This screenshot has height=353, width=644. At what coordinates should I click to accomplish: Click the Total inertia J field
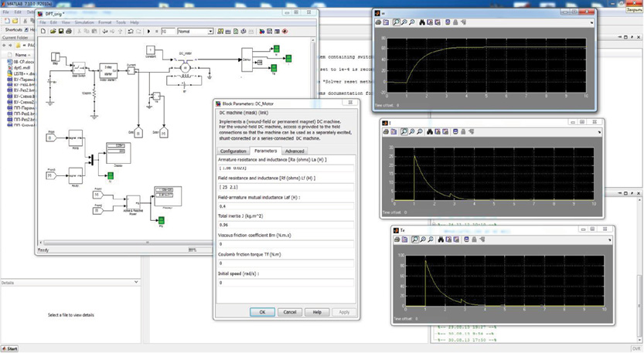286,225
